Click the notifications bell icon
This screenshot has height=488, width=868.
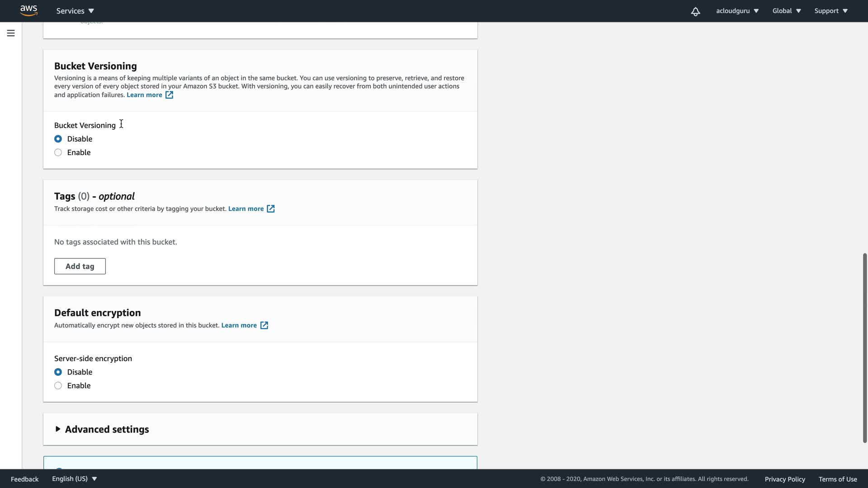695,11
